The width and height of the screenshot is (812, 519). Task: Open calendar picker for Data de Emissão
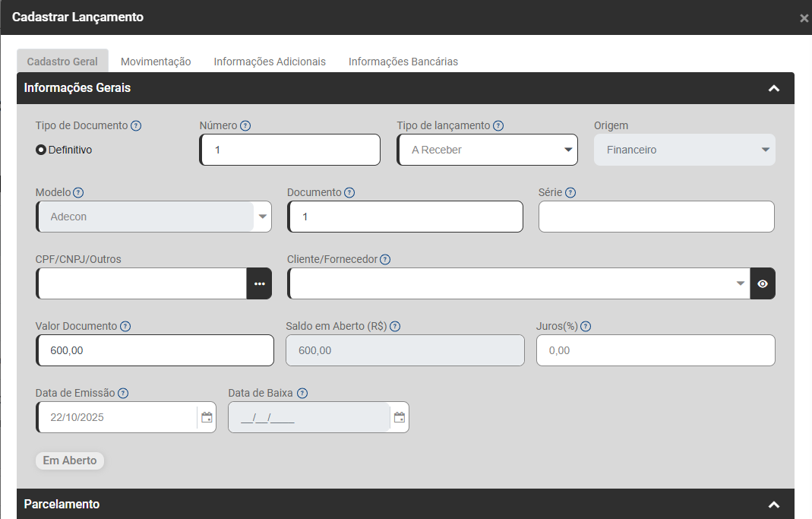(x=206, y=417)
